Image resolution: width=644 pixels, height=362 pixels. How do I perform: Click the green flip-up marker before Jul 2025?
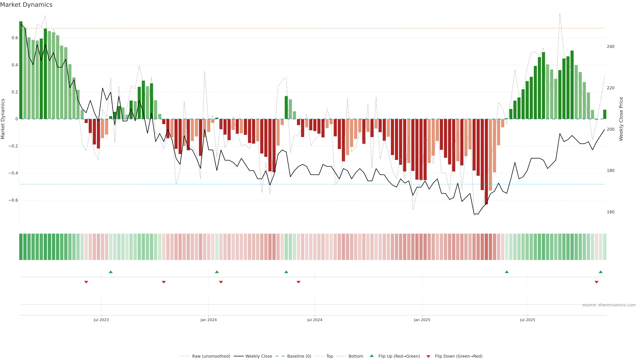click(x=507, y=272)
